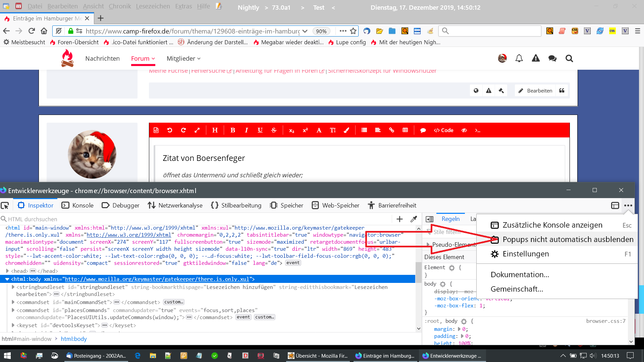Toggle Popups nicht automatisch ausblenden option
Viewport: 644px width, 362px height.
[x=568, y=240]
